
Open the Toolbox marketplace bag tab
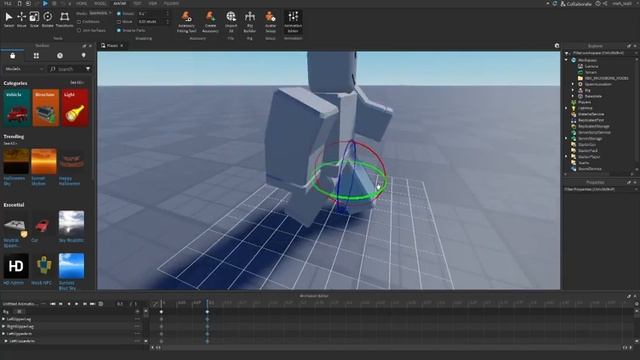click(13, 56)
